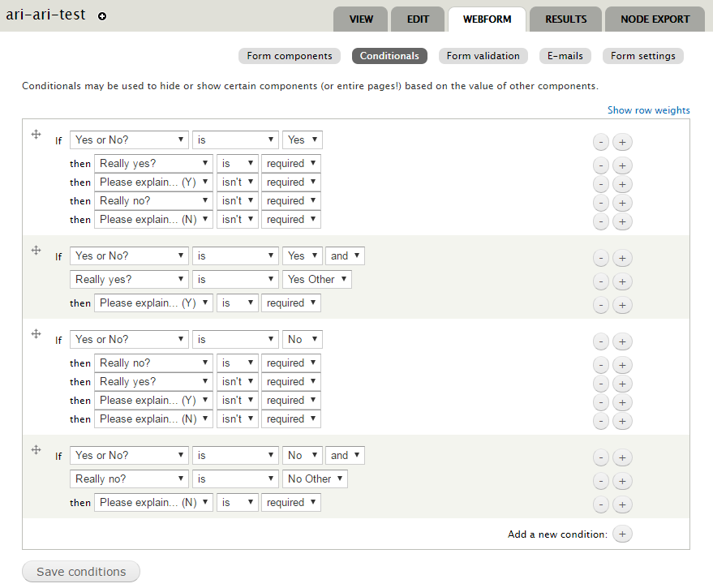
Task: Open the NODE EXPORT view
Action: 655,19
